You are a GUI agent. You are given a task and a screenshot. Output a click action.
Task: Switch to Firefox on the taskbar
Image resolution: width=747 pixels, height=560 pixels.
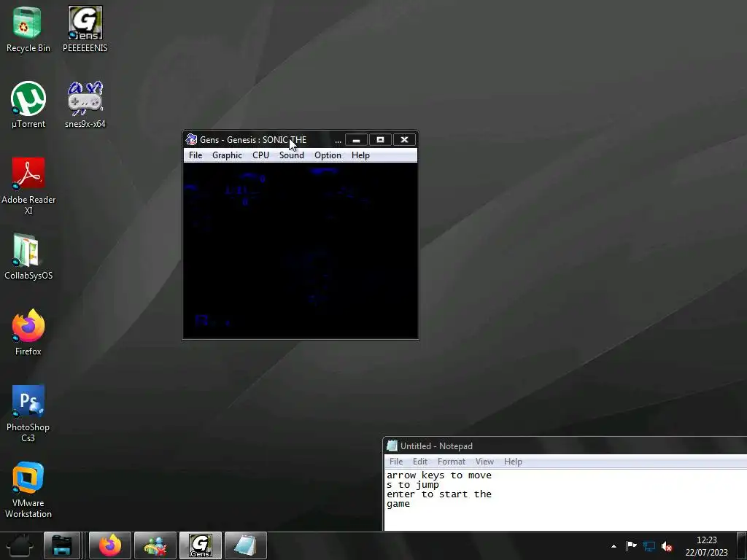click(x=110, y=545)
